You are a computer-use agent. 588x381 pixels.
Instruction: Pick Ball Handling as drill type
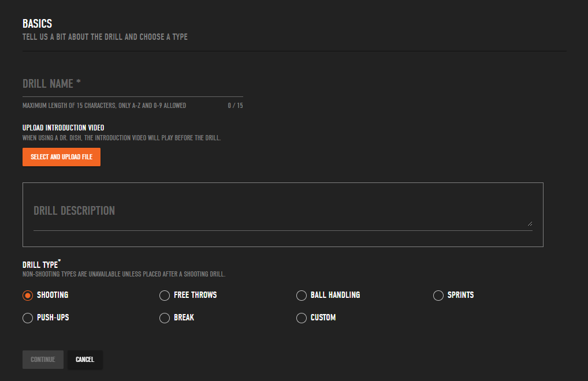(302, 296)
